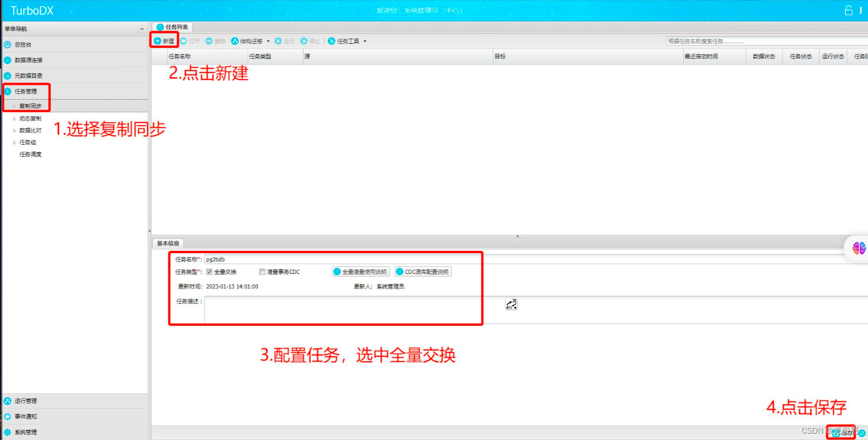Expand the 数据比对 tree node arrow
Viewport: 868px width, 440px height.
click(14, 130)
